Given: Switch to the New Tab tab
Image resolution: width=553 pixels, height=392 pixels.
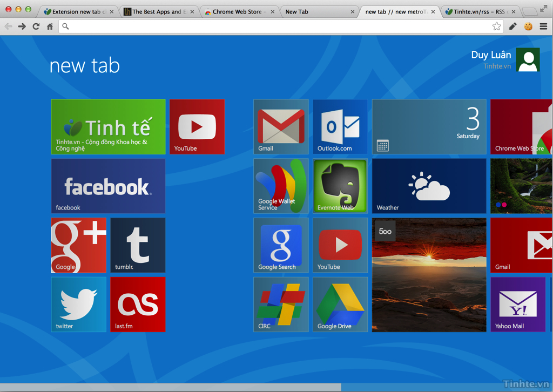Looking at the screenshot, I should coord(319,12).
